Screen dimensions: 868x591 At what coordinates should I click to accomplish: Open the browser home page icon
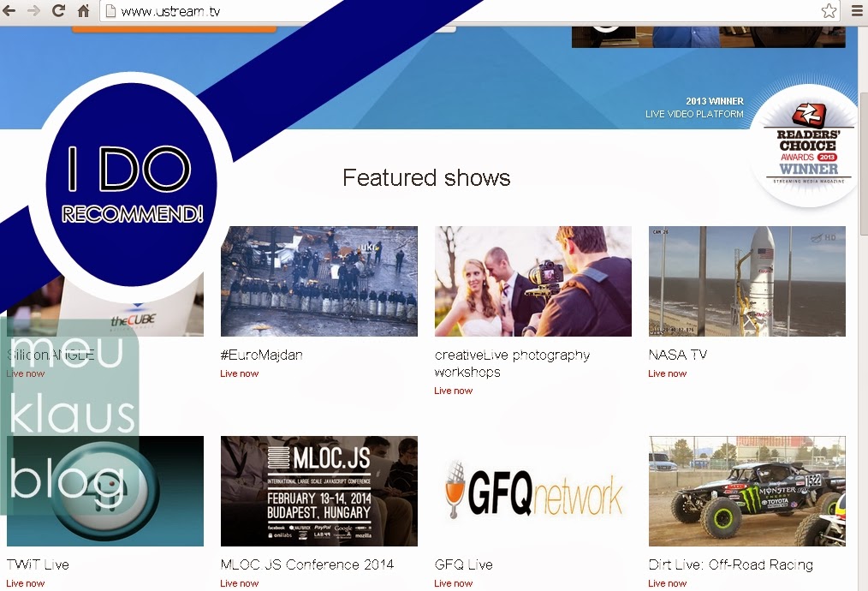pyautogui.click(x=84, y=10)
